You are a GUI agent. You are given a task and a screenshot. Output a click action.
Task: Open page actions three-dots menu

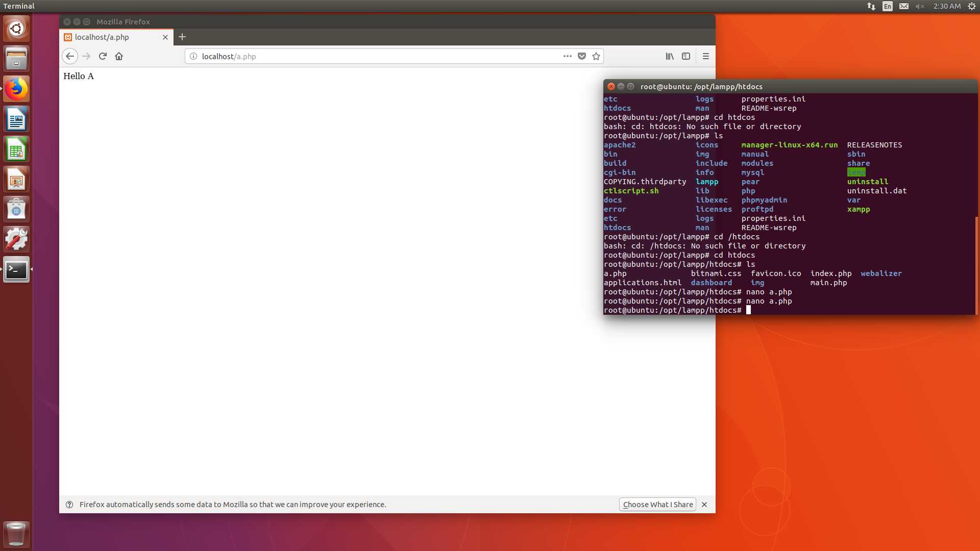coord(567,56)
